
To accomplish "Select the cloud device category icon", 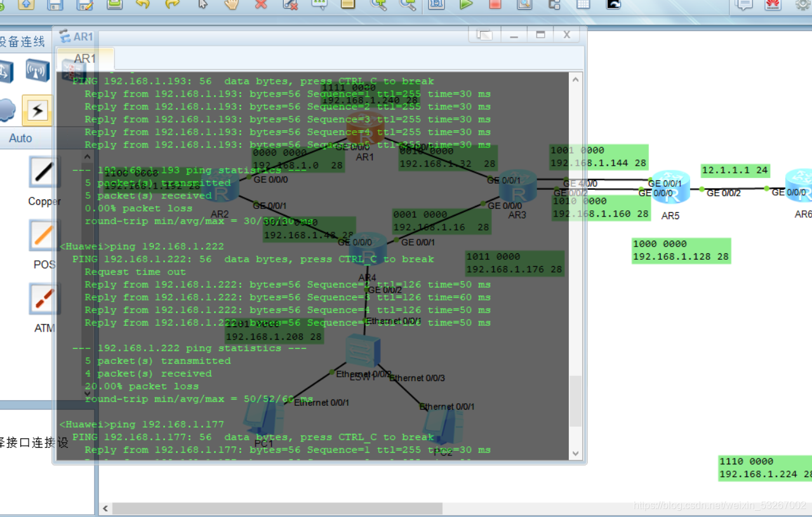I will pos(6,111).
